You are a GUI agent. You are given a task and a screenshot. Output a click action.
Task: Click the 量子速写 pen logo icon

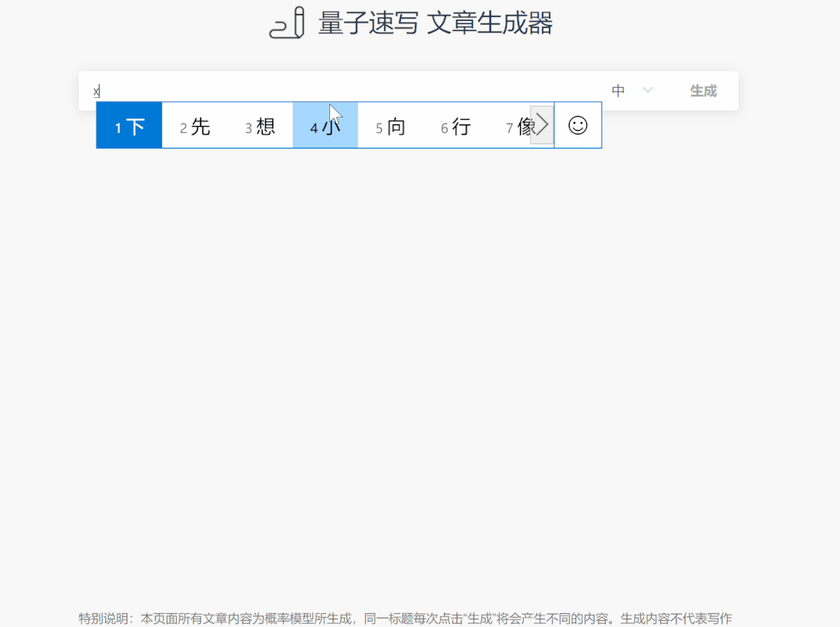point(287,23)
